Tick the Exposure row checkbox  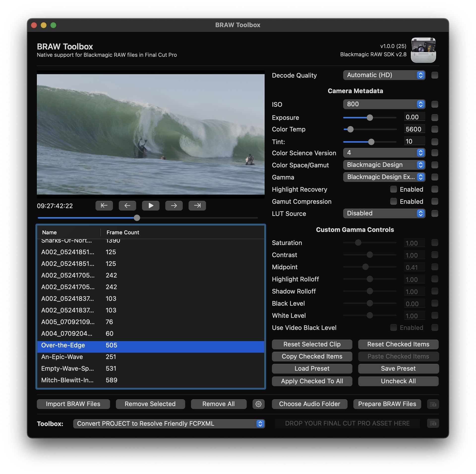(x=434, y=117)
